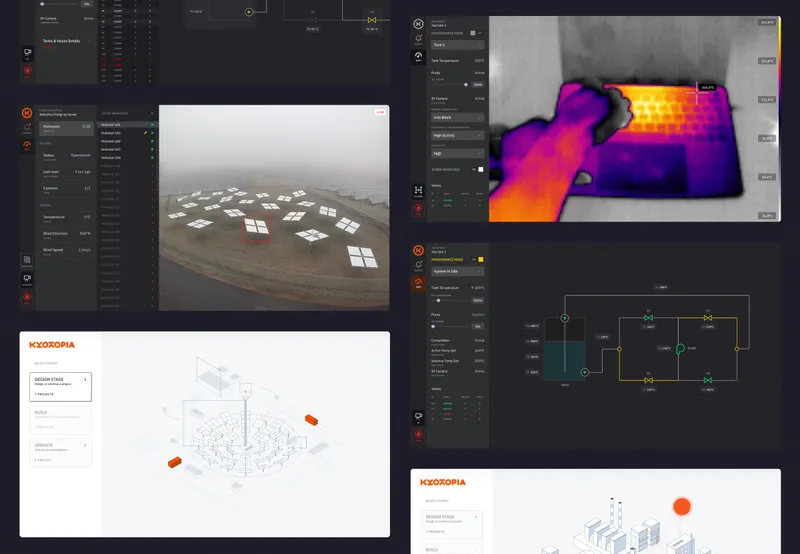The image size is (800, 554).
Task: Click the teal tank graphic in schematic
Action: (565, 361)
